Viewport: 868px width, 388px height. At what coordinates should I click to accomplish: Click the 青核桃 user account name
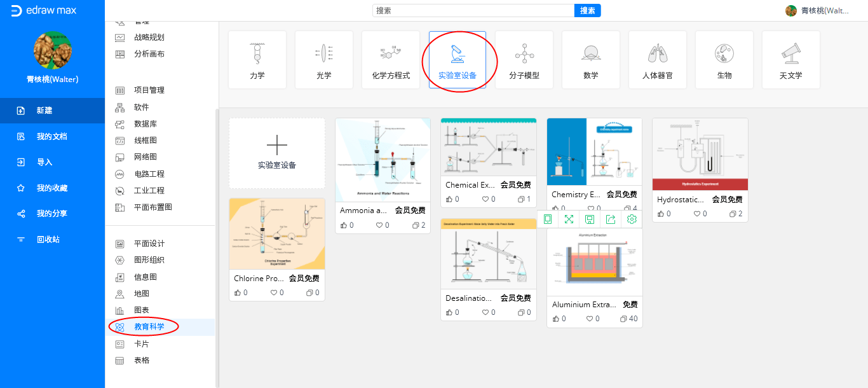coord(825,11)
